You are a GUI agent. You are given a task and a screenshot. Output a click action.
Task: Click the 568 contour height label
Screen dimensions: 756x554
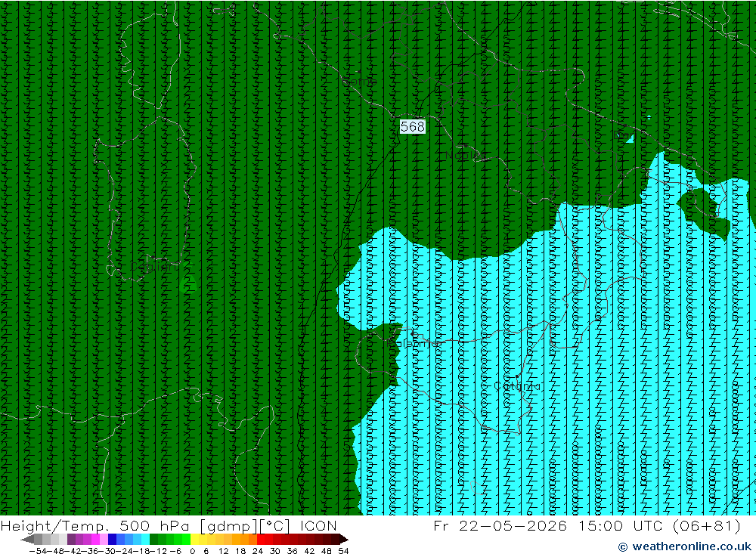point(413,126)
